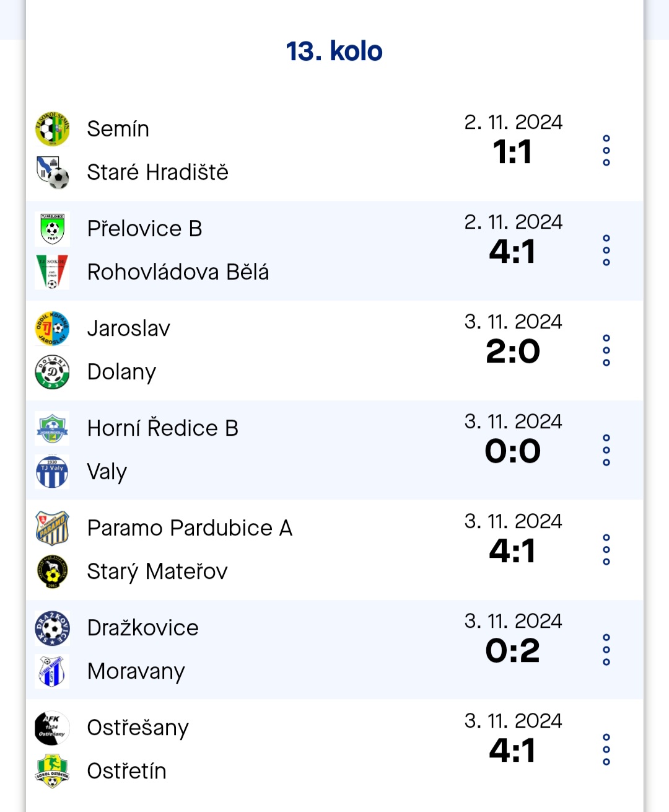Open the Jaroslav team emblem
Screen dimensions: 669x812
[52, 329]
